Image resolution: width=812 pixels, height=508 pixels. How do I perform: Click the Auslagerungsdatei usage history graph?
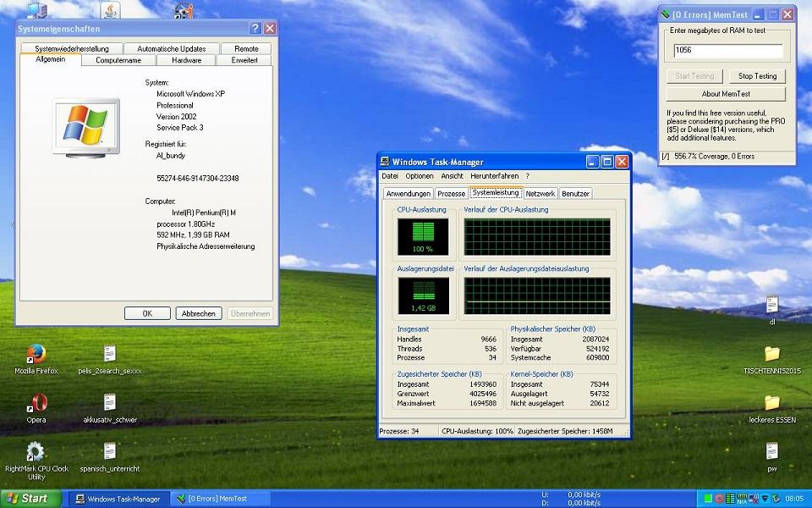point(537,295)
